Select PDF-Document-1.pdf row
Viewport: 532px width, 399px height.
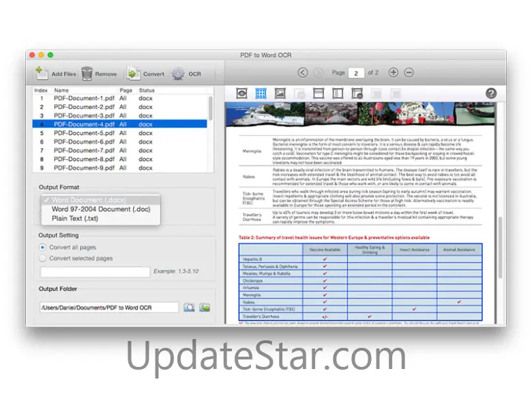[x=120, y=98]
